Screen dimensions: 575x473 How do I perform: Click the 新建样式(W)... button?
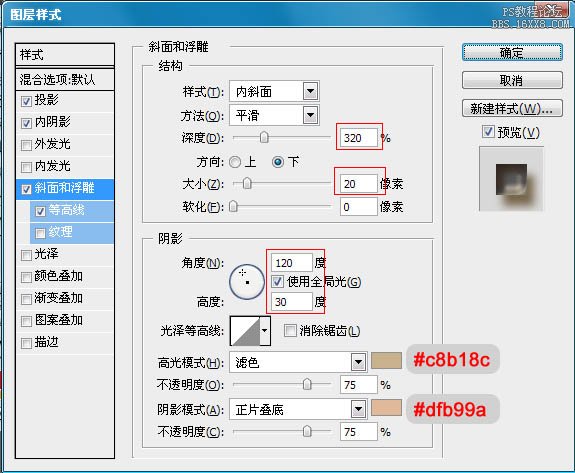(512, 109)
